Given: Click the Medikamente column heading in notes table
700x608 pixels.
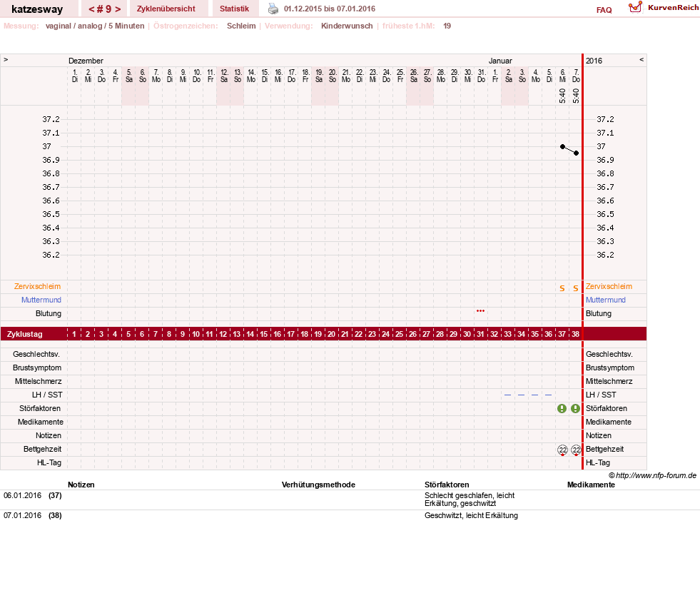Looking at the screenshot, I should 591,485.
